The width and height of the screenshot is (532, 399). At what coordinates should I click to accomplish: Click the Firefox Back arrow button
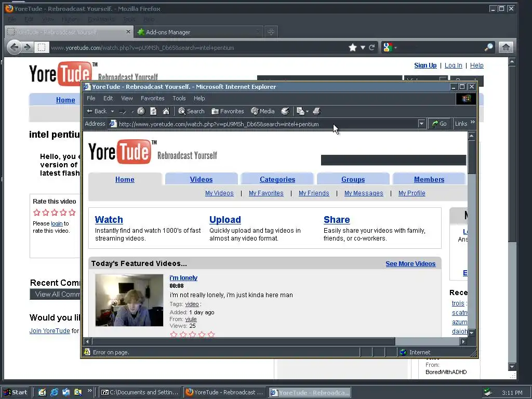(14, 47)
